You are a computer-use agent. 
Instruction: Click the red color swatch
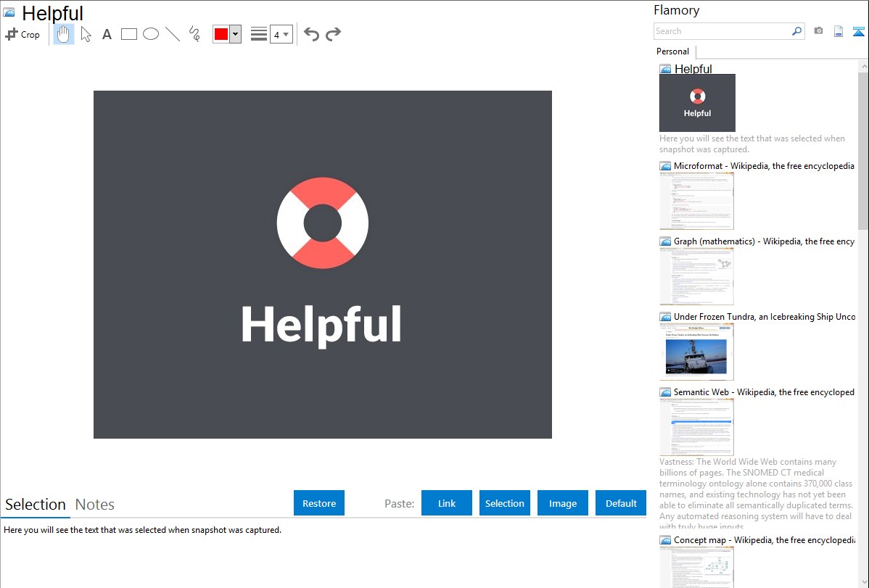pyautogui.click(x=221, y=34)
